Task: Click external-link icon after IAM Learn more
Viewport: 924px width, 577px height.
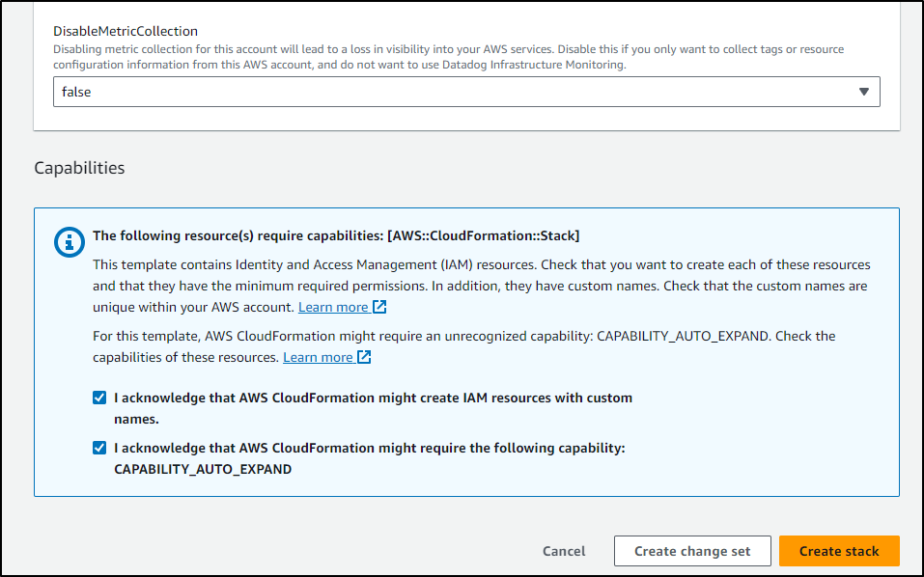Action: tap(379, 307)
